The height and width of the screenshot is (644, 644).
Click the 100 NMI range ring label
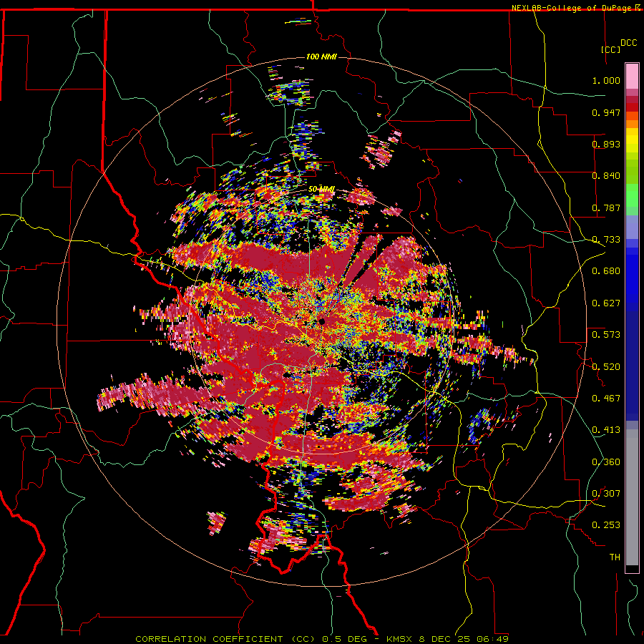point(321,57)
